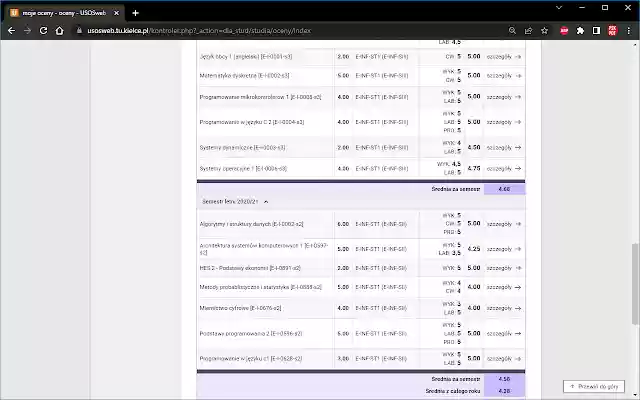Click the 'Miernictwo cyfrowe' course name
This screenshot has width=640, height=400.
click(x=240, y=308)
